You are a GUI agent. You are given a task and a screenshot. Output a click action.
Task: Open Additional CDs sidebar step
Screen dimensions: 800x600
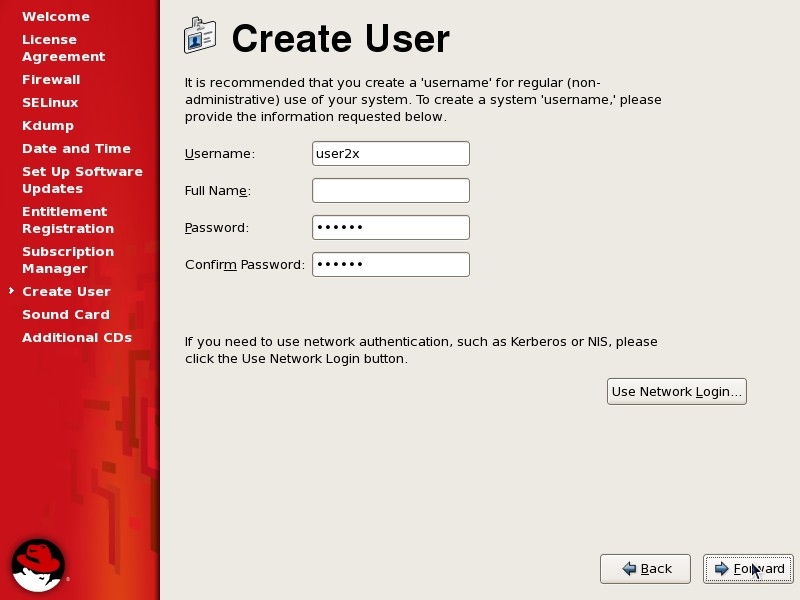pos(77,337)
